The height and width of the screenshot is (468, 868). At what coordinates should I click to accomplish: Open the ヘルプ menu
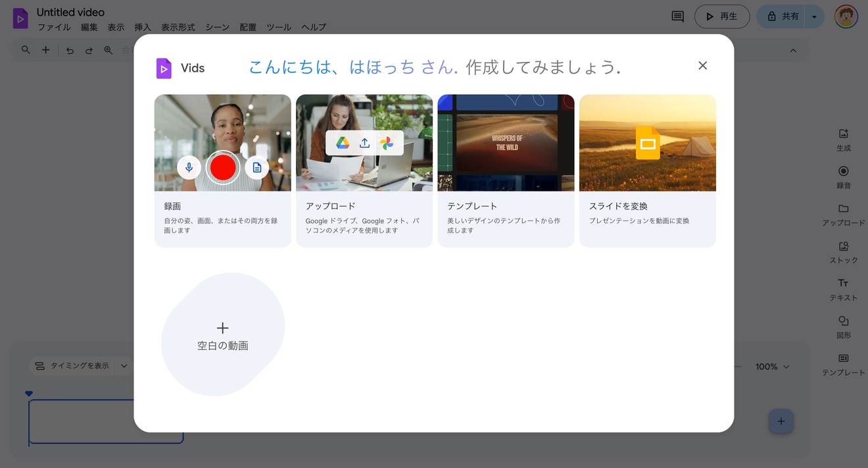click(x=314, y=28)
